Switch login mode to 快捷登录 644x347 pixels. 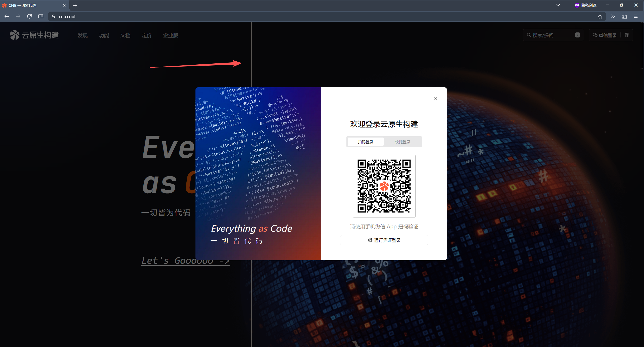pos(403,142)
